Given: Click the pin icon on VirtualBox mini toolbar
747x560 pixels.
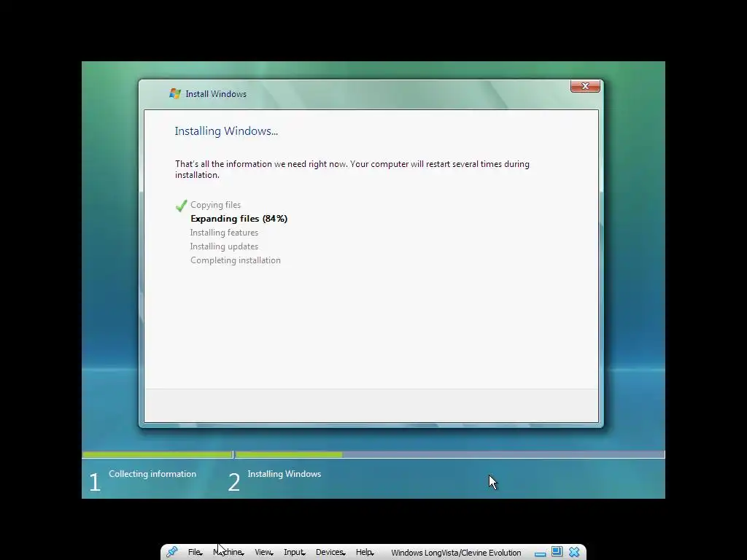Looking at the screenshot, I should pos(172,552).
